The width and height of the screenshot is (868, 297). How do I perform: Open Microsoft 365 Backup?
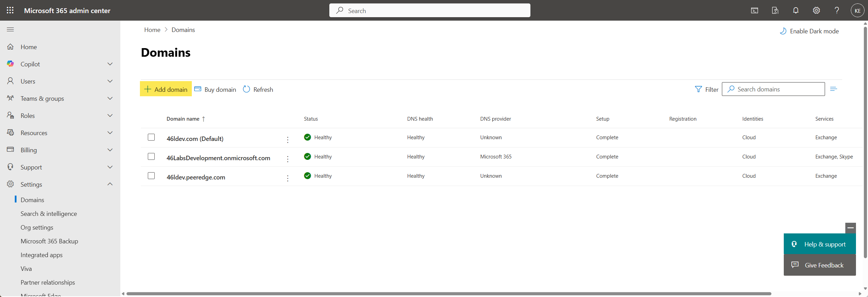[x=50, y=241]
